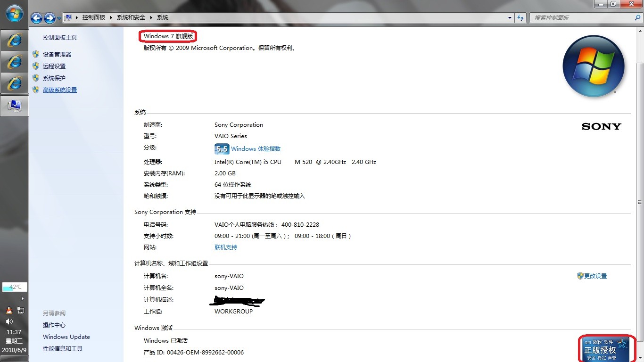Viewport: 644px width, 362px height.
Task: Open 系统保护
Action: click(x=54, y=78)
